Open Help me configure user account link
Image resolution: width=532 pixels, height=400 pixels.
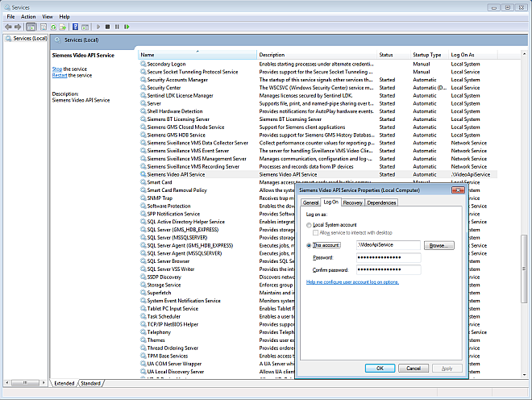coord(352,281)
